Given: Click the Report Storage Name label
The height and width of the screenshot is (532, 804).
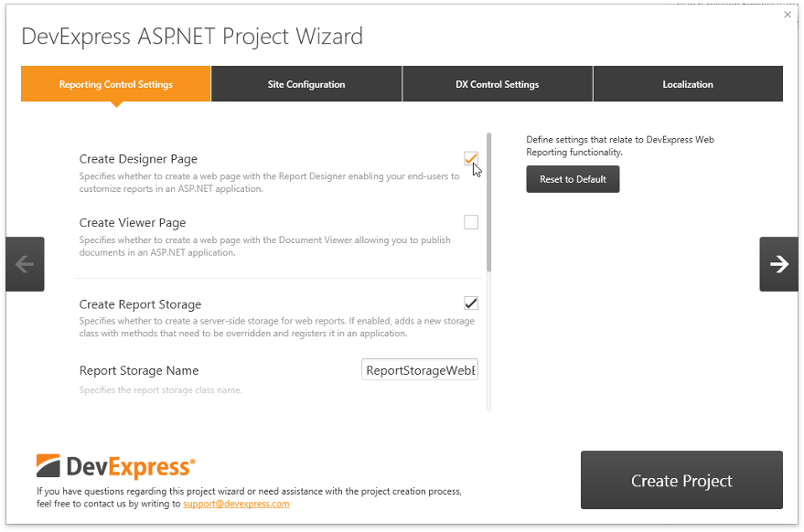Looking at the screenshot, I should pos(139,370).
